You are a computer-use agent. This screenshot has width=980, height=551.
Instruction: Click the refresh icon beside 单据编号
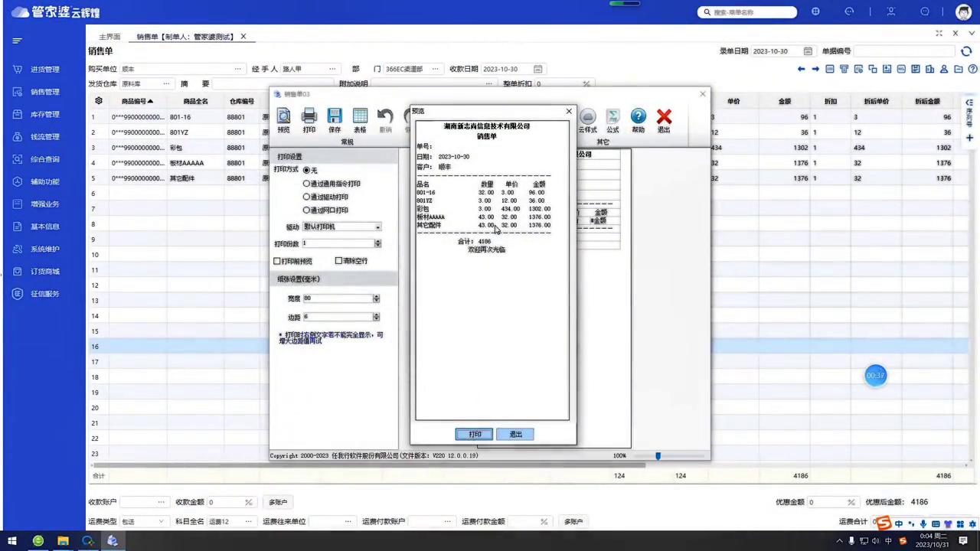(966, 51)
